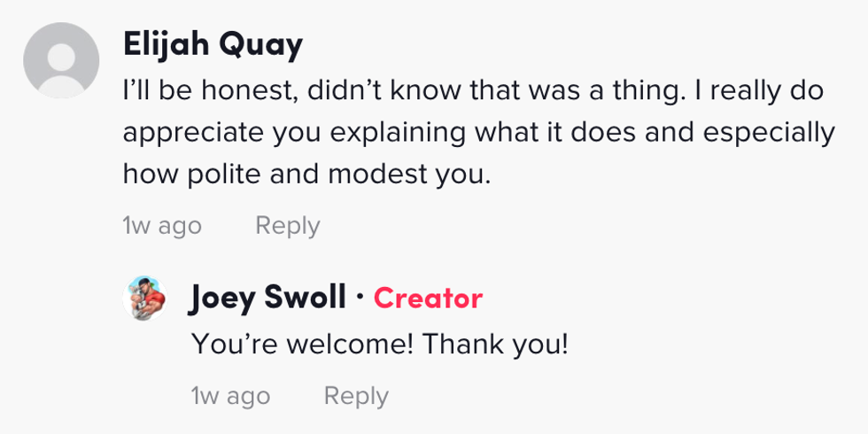Click the timestamp under Elijah Quay's comment

(162, 226)
